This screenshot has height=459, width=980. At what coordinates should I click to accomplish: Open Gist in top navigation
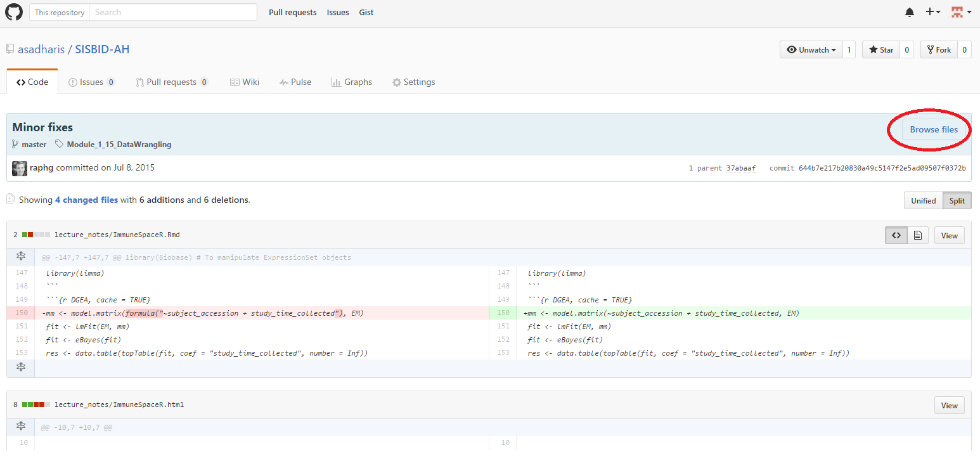tap(366, 12)
